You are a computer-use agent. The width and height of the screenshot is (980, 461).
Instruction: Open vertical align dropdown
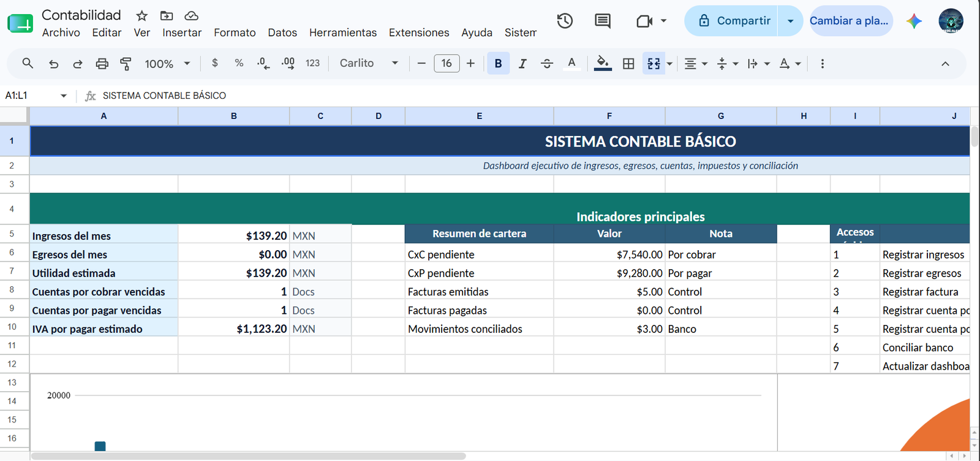point(727,63)
